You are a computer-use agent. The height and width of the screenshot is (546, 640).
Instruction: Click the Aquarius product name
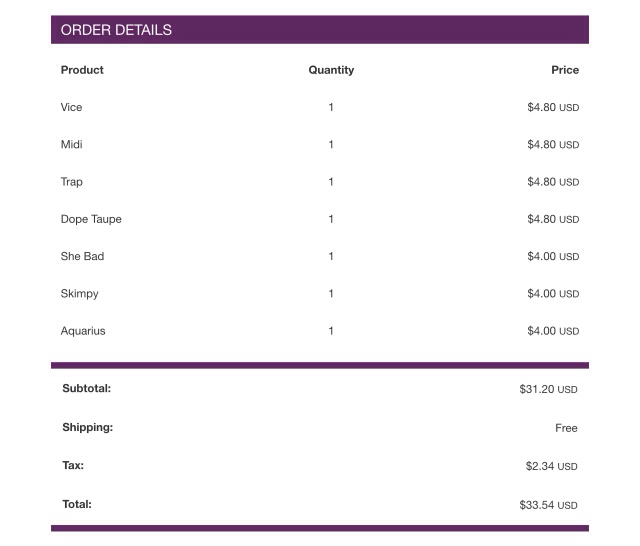coord(83,331)
